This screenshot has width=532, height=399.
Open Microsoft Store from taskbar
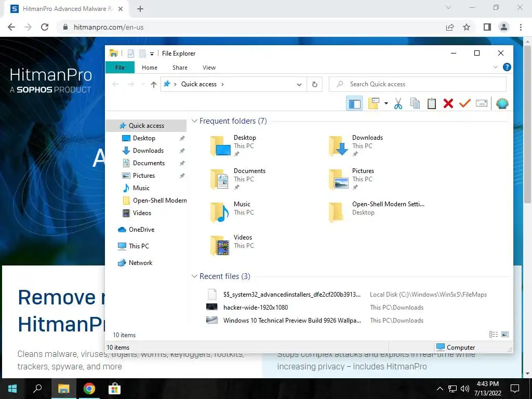tap(114, 389)
